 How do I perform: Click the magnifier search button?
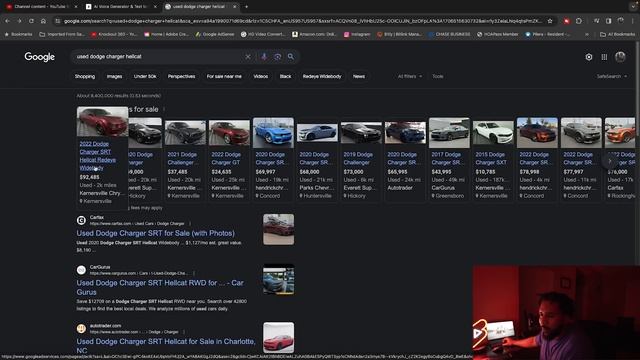(291, 57)
